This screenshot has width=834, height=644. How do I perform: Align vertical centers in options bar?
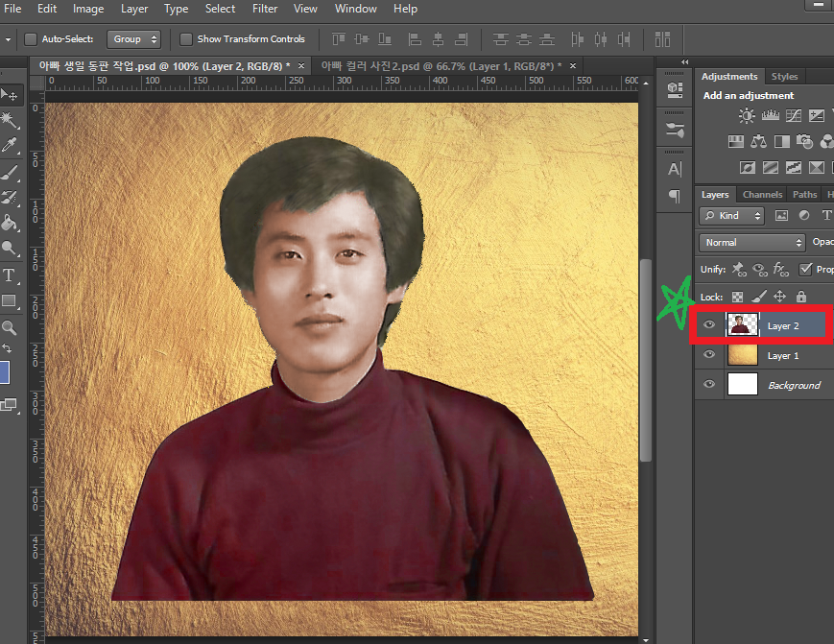click(362, 39)
